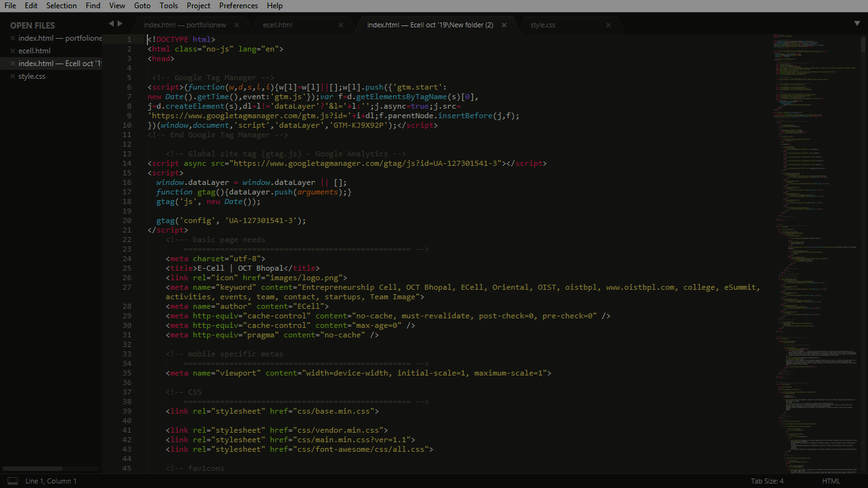Click the Google Tag Manager comment
Viewport: 868px width, 488px height.
[213, 78]
